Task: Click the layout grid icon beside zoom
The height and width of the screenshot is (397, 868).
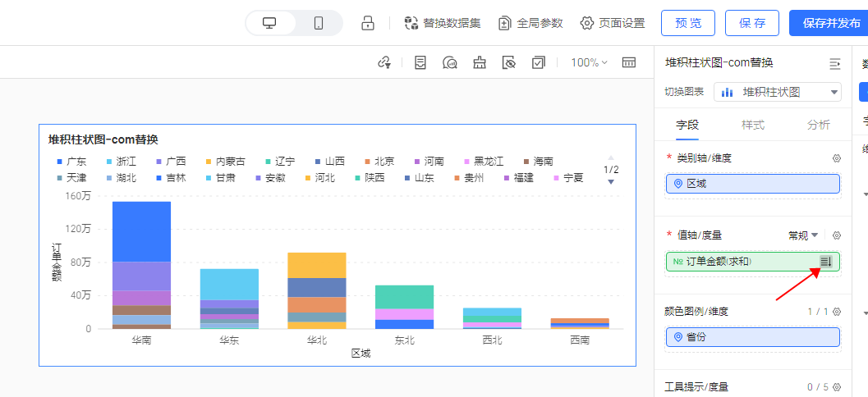Action: click(629, 62)
